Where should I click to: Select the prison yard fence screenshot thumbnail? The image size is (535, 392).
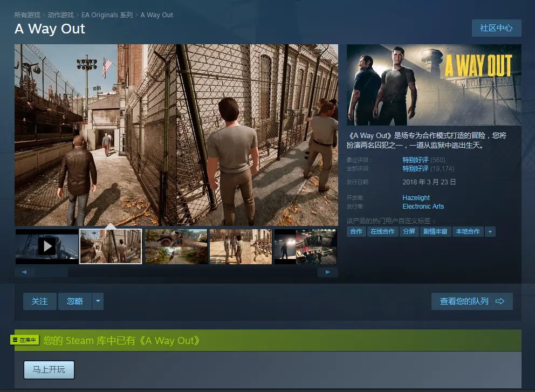[111, 246]
